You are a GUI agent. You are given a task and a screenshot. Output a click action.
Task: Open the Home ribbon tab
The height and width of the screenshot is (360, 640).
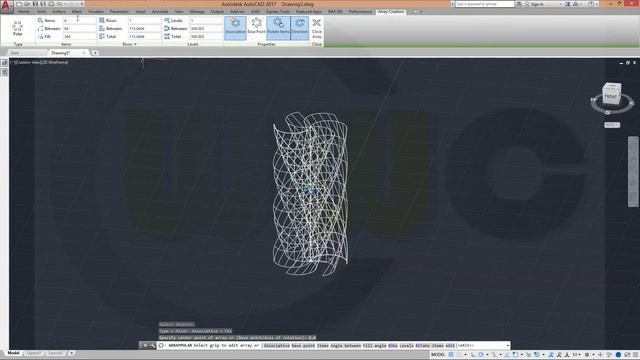pos(24,12)
